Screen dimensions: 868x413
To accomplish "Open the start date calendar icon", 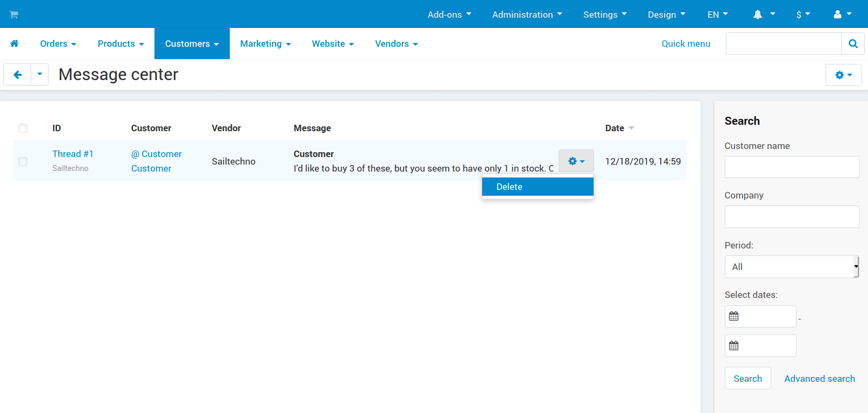I will 733,316.
